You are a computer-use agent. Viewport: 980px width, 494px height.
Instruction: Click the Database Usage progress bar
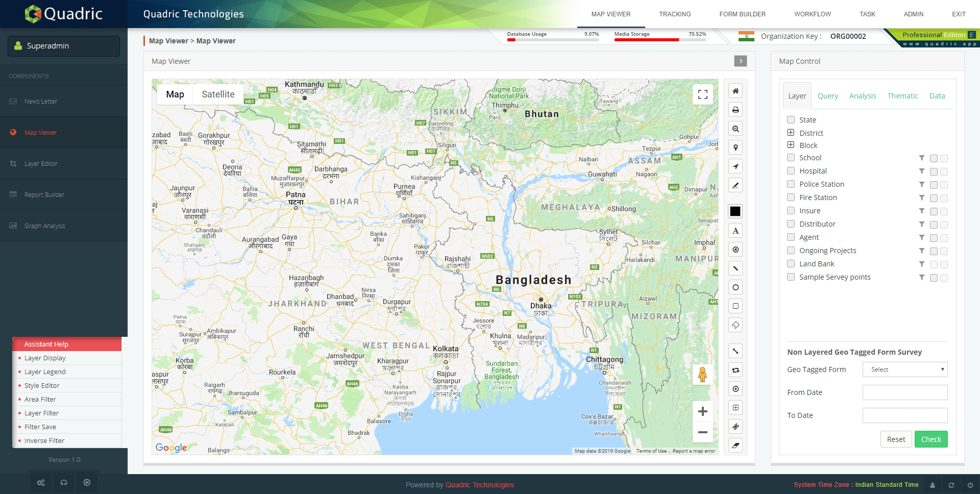[x=553, y=39]
